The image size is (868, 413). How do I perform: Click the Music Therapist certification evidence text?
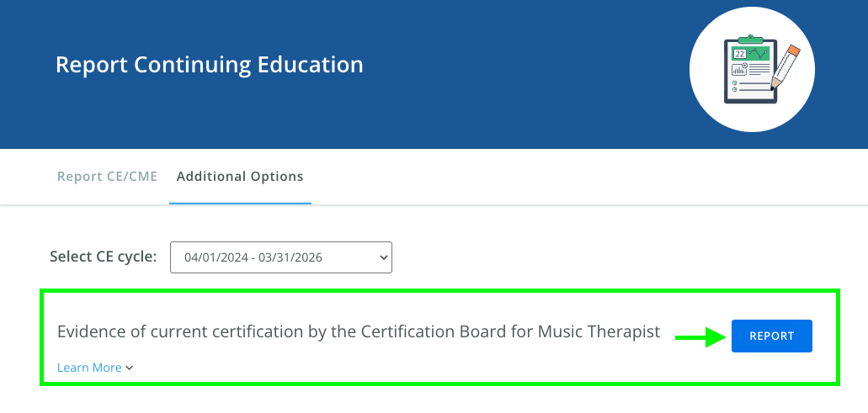(359, 332)
